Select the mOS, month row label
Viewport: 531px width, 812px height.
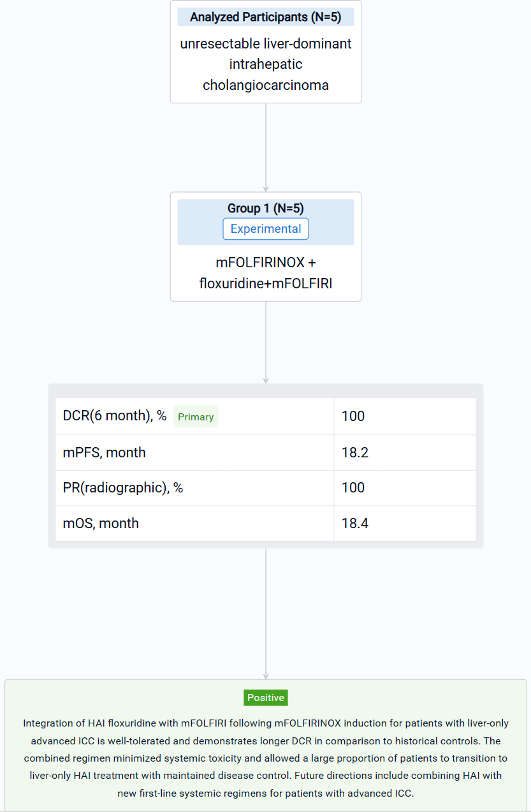(101, 524)
